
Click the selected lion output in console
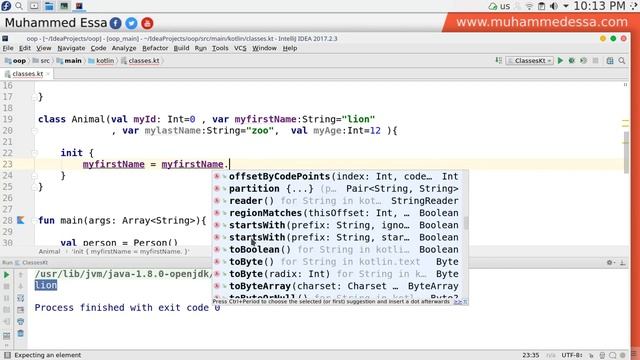(x=46, y=285)
